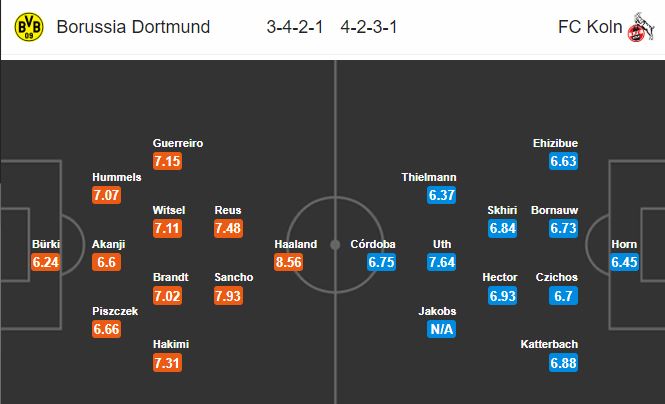Screen dimensions: 665x404
Task: Click the Borussia Dortmund BVB crest icon
Action: point(29,27)
